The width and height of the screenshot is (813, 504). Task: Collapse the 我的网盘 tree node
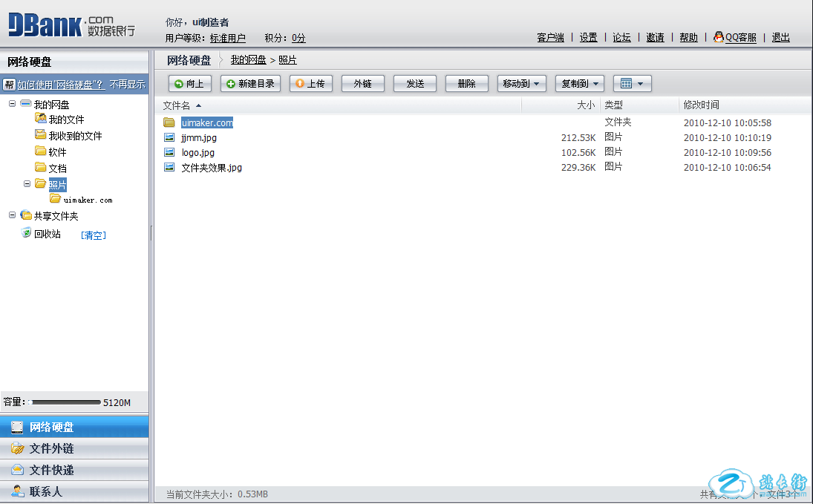click(13, 104)
